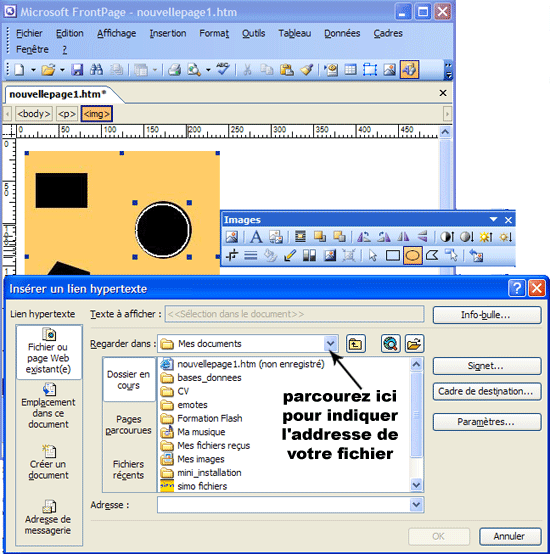Expand the Adresse dropdown arrow
This screenshot has width=550, height=554.
pyautogui.click(x=416, y=505)
